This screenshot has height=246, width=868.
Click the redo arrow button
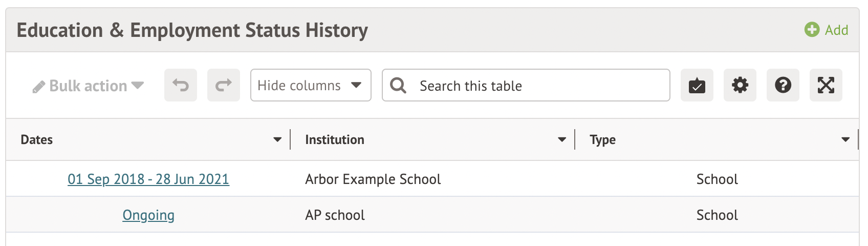tap(224, 85)
